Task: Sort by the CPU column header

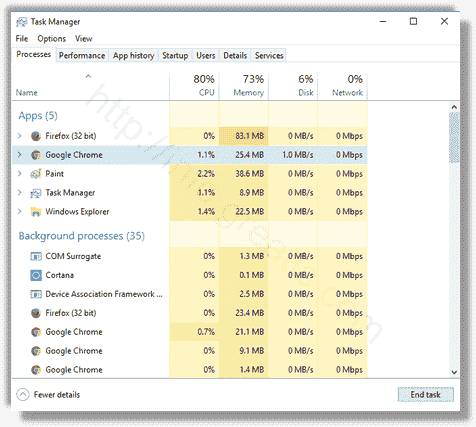Action: (194, 86)
